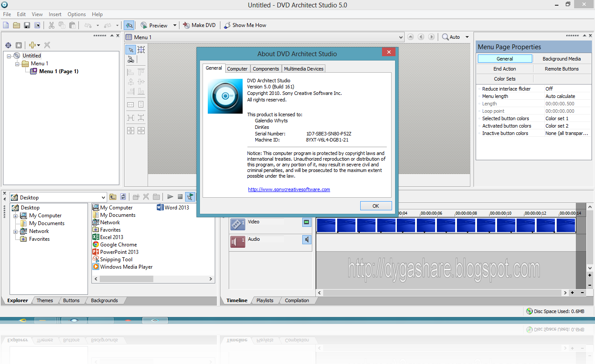Screen dimensions: 595x364
Task: Create a new project with the New icon
Action: point(6,25)
